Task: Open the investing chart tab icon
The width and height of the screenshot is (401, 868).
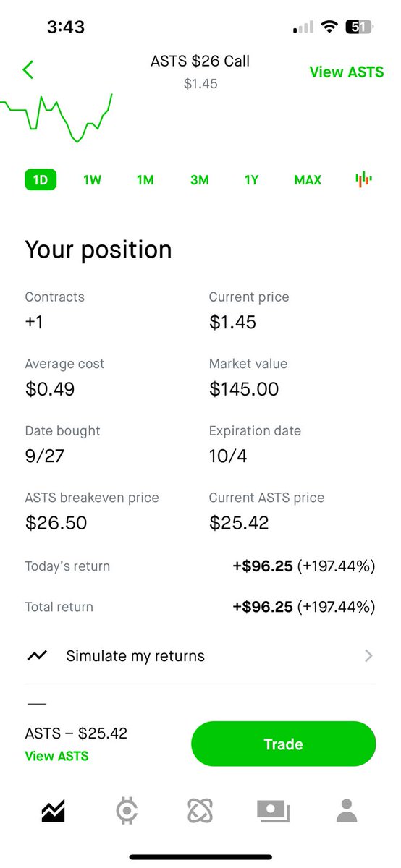Action: point(53,811)
